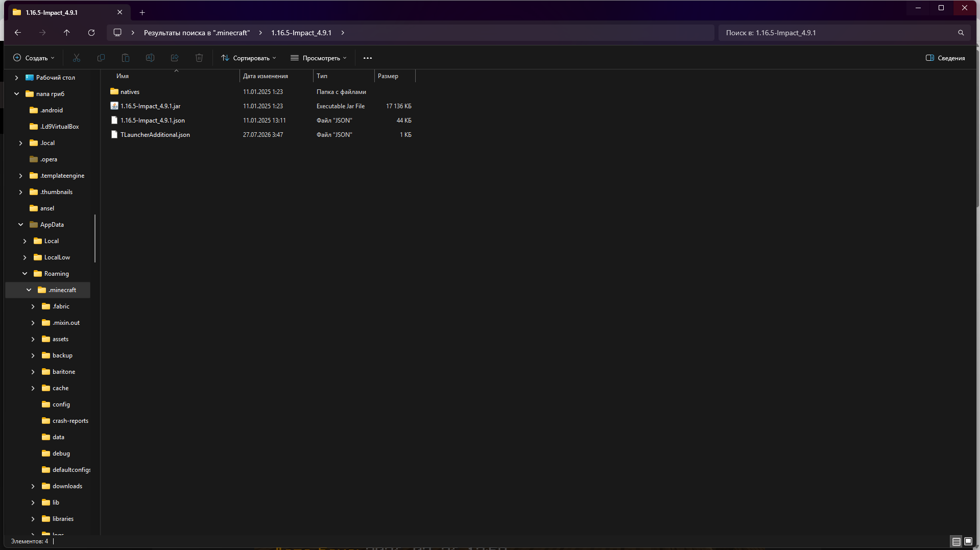Click the Cut scissors icon
The image size is (980, 550).
(x=77, y=58)
